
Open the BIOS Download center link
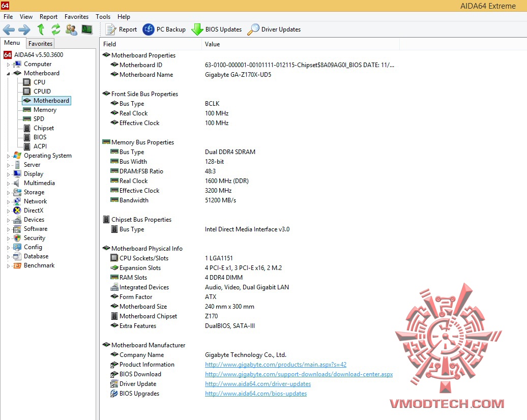[x=299, y=374]
